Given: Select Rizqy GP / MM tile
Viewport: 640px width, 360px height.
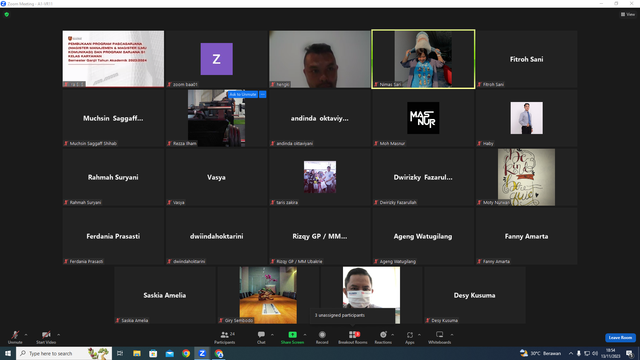Looking at the screenshot, I should [x=320, y=236].
